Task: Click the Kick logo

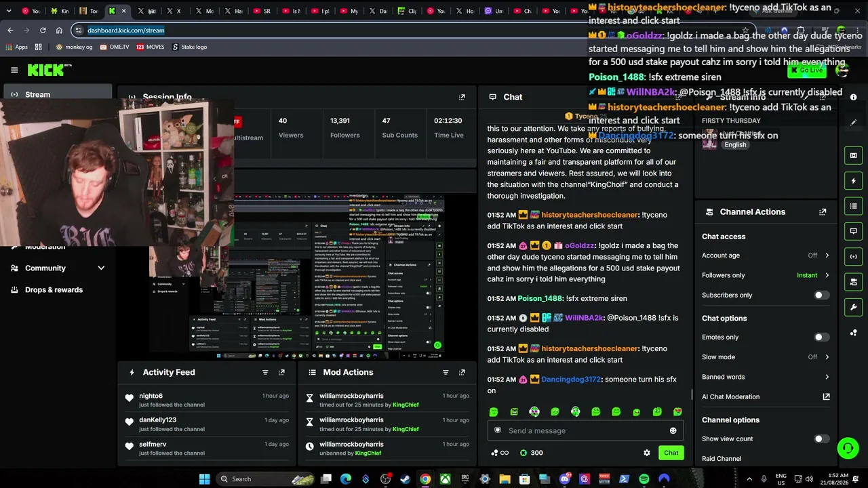Action: tap(50, 70)
